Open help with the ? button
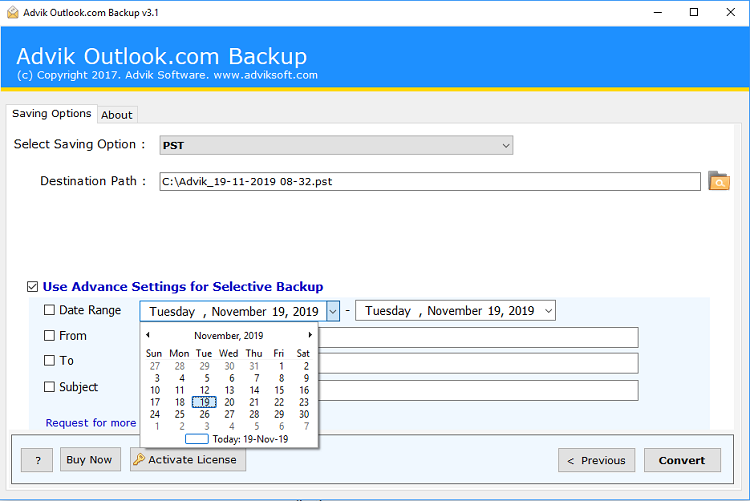750x501 pixels. (x=37, y=460)
